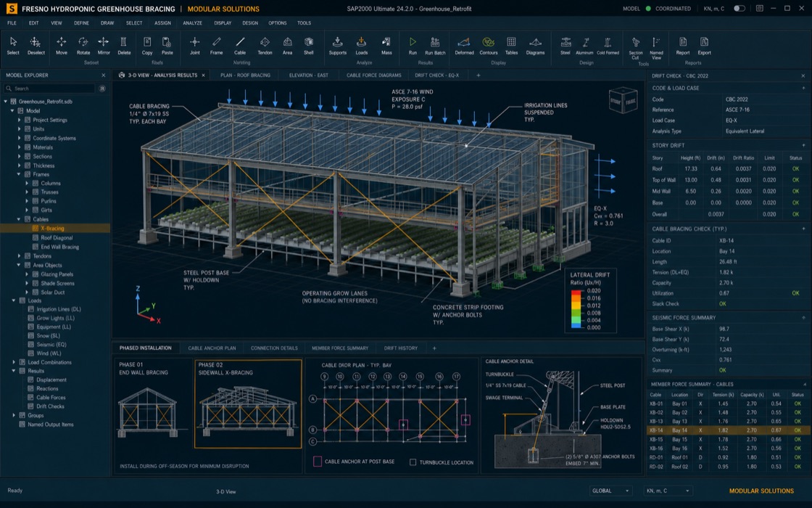Close the 3-D View Analysis Results tab
This screenshot has width=812, height=508.
(203, 75)
